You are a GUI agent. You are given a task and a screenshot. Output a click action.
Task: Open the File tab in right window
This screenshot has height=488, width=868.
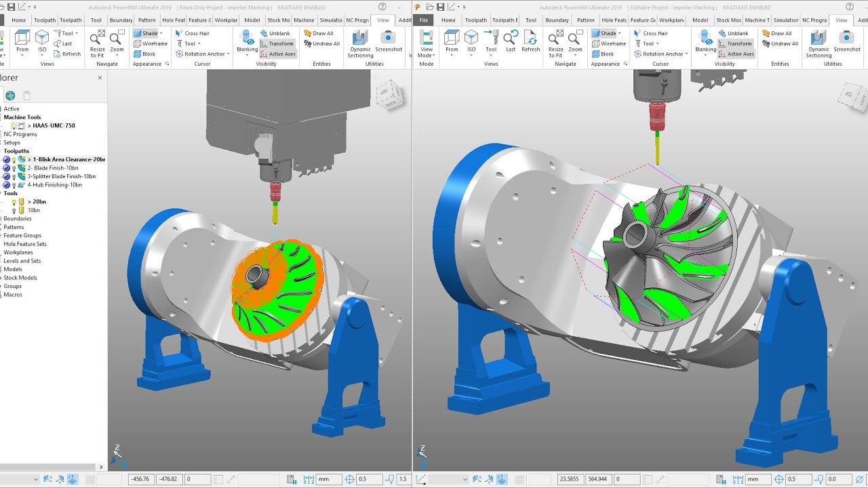pyautogui.click(x=424, y=20)
